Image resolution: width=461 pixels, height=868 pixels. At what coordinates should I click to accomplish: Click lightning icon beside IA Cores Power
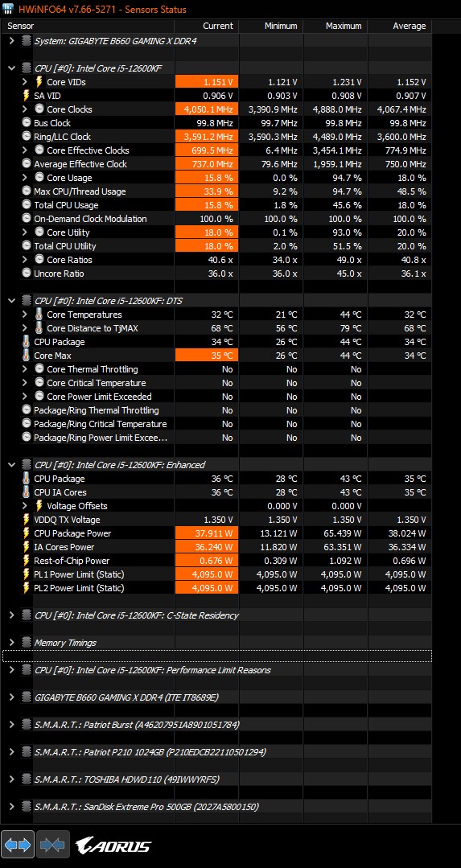coord(26,547)
